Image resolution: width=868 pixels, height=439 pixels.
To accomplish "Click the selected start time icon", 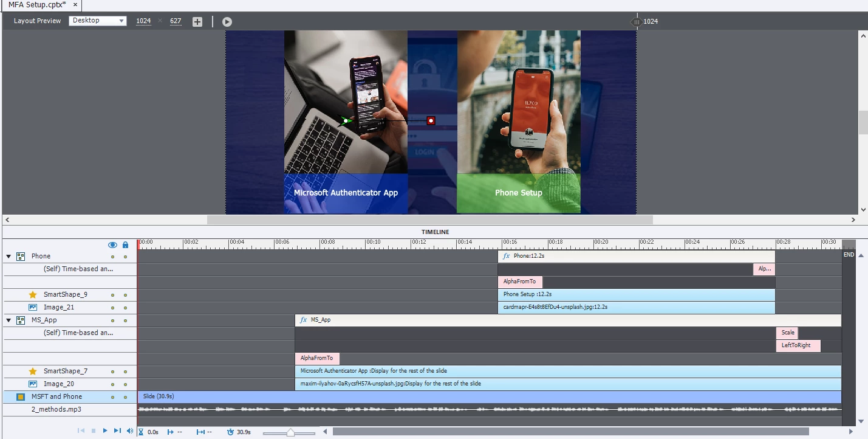I will point(170,432).
